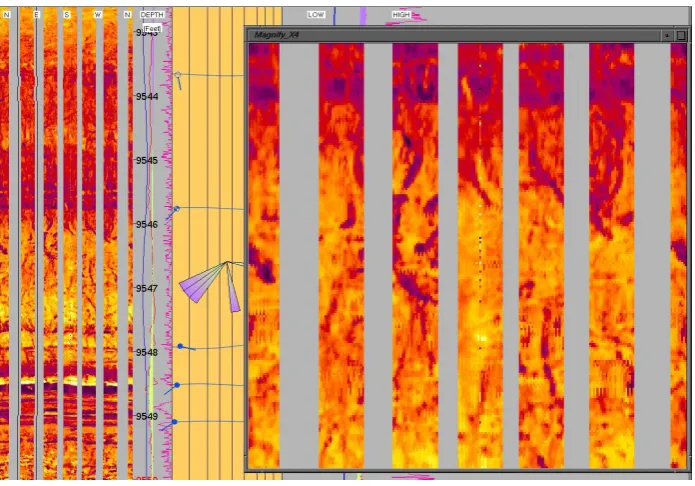Click depth label 9548
The image size is (695, 486).
[147, 353]
